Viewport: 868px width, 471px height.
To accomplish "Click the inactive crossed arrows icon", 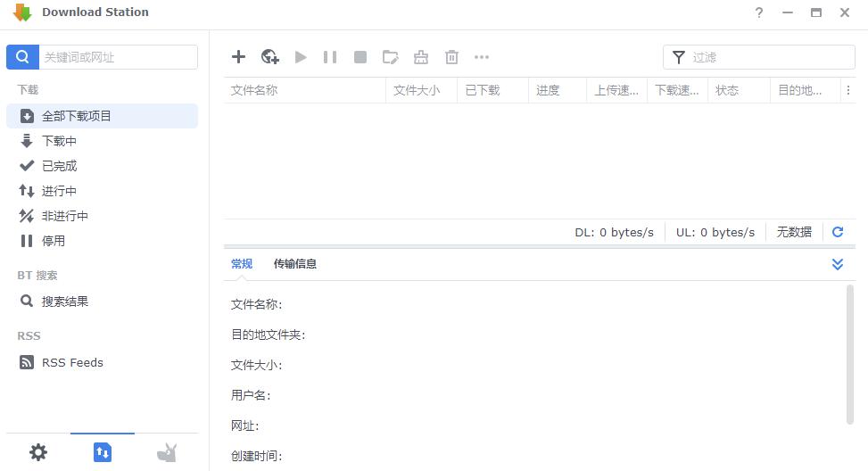I will click(27, 216).
